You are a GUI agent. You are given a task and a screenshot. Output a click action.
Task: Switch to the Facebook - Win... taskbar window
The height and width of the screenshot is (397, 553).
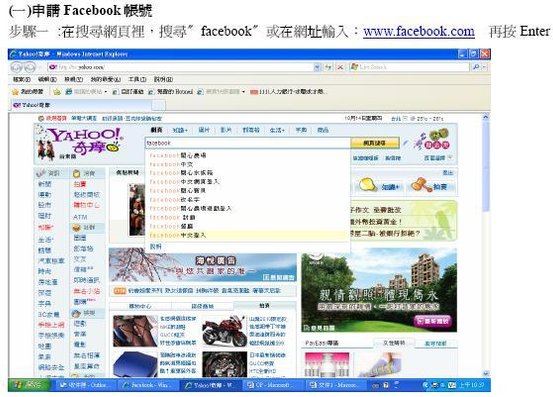click(x=147, y=385)
